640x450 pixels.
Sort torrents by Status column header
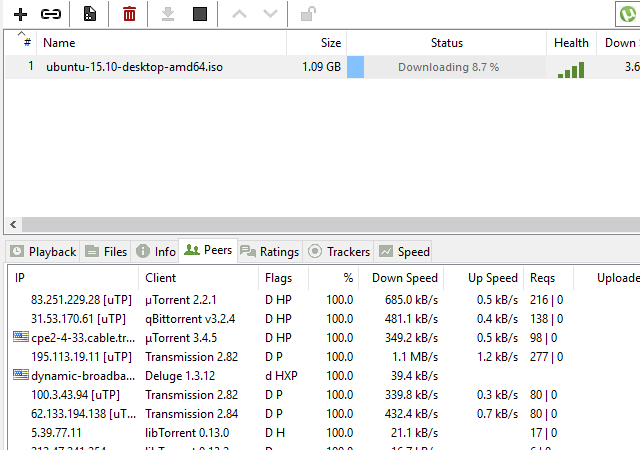447,42
